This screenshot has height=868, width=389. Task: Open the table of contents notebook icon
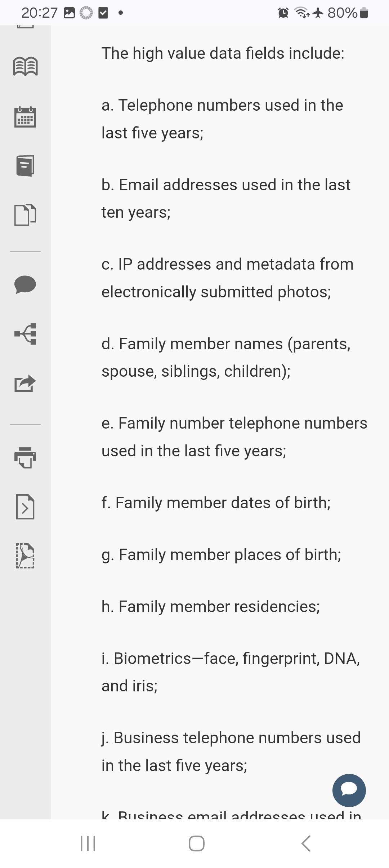click(x=25, y=166)
